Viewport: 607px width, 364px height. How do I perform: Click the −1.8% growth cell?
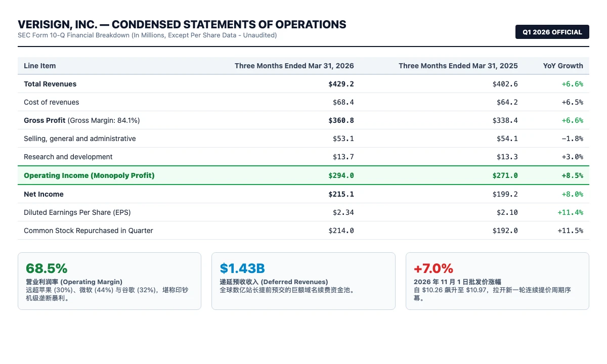coord(572,139)
